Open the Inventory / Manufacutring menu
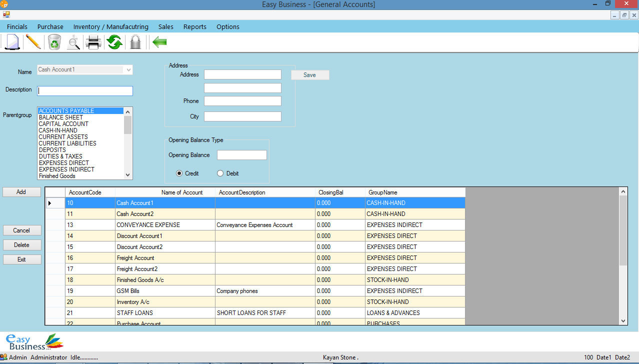The image size is (639, 364). (110, 26)
